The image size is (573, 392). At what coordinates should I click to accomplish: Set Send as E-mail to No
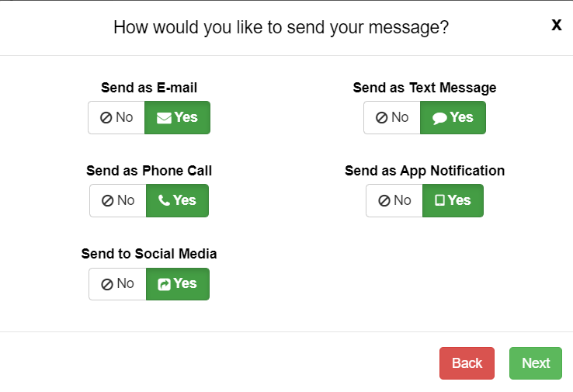pos(116,118)
